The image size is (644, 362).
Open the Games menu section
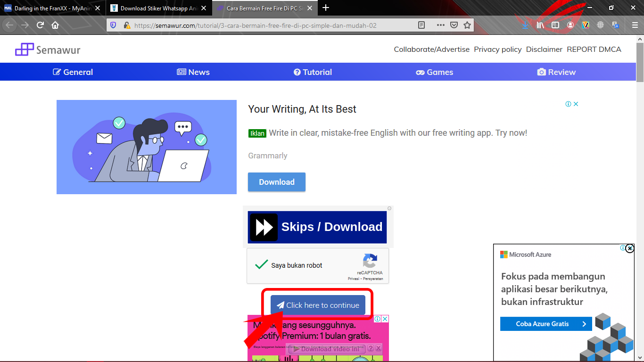pos(434,72)
